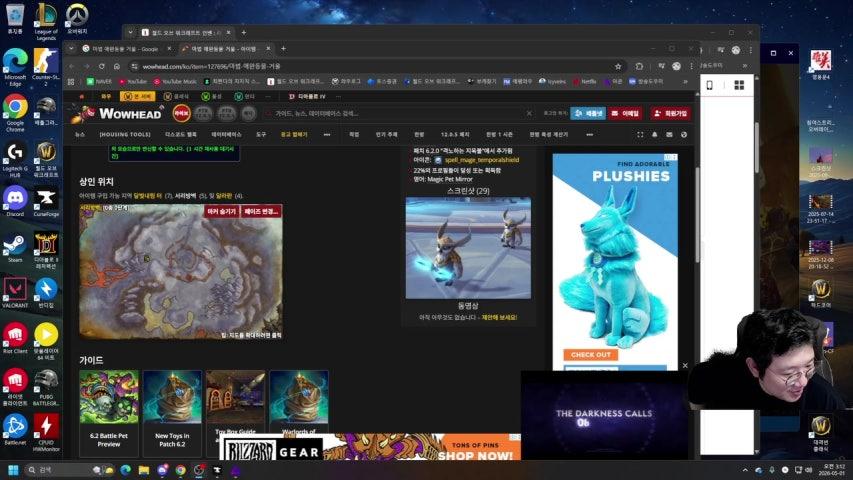
Task: Open the Overwatch desktop shortcut
Action: coord(77,16)
